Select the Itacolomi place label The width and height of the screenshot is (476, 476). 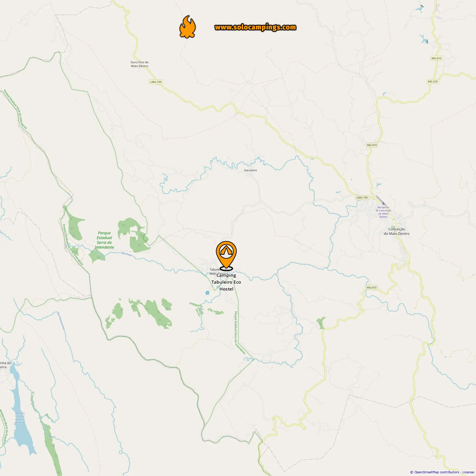click(x=250, y=170)
